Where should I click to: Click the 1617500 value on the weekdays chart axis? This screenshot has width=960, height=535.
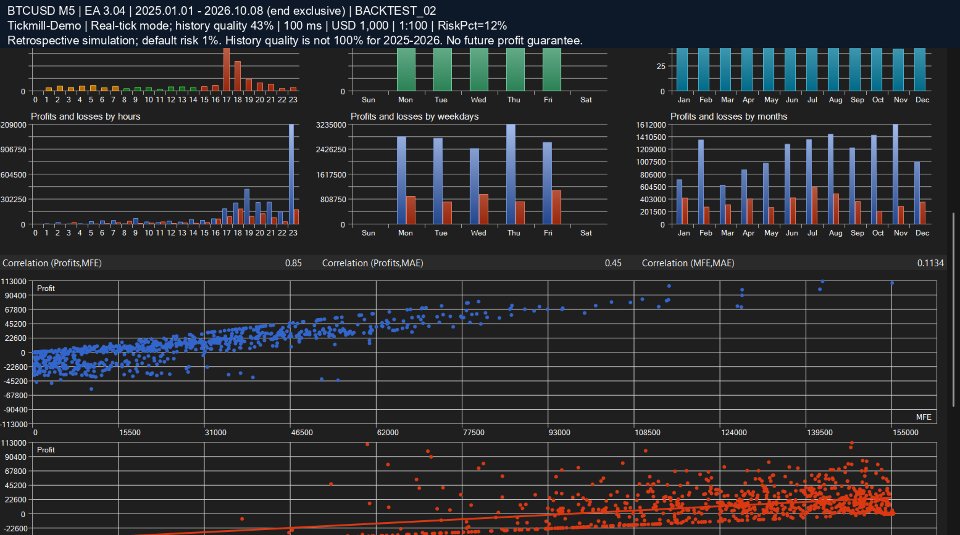(331, 174)
